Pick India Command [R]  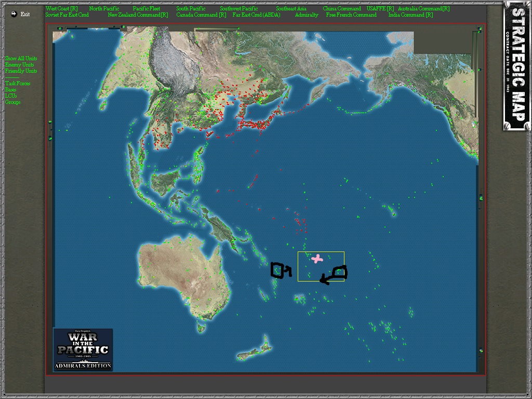click(411, 15)
